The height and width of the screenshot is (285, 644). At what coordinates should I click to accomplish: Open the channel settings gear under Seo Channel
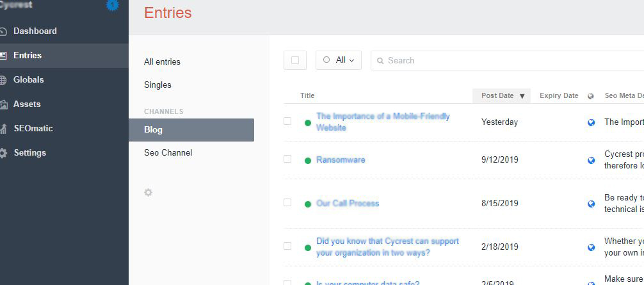coord(149,192)
